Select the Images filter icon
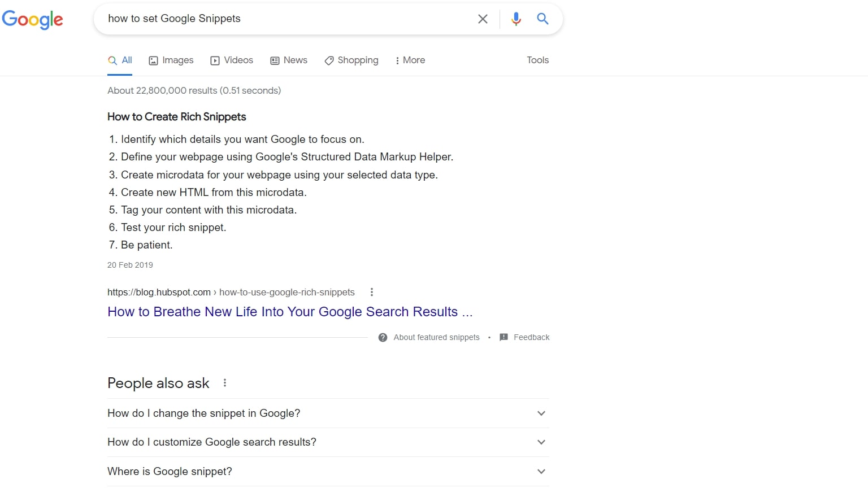Image resolution: width=868 pixels, height=488 pixels. click(153, 60)
